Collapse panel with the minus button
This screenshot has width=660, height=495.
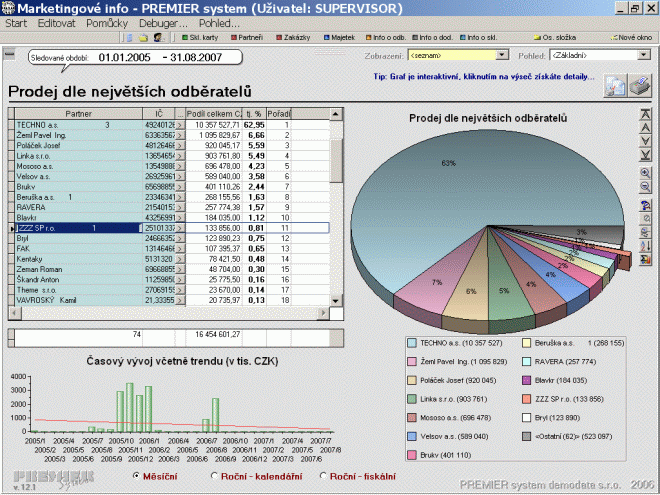[9, 54]
